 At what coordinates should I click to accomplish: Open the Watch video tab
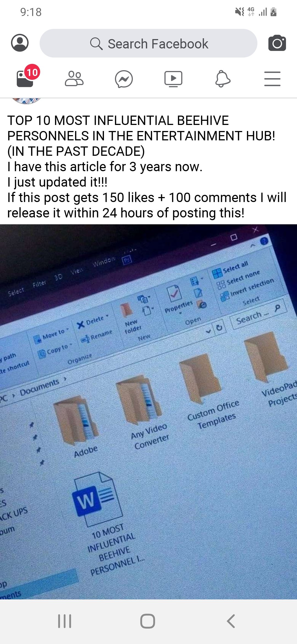(x=173, y=79)
